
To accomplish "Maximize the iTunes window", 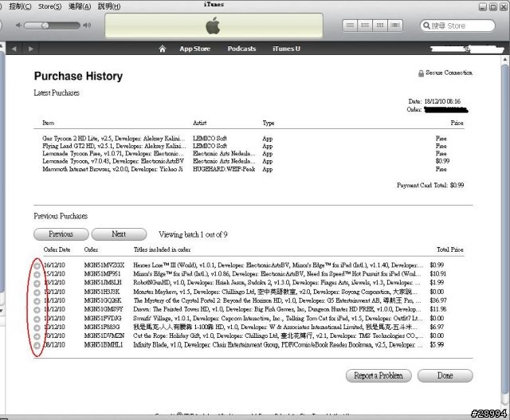I will (x=493, y=7).
